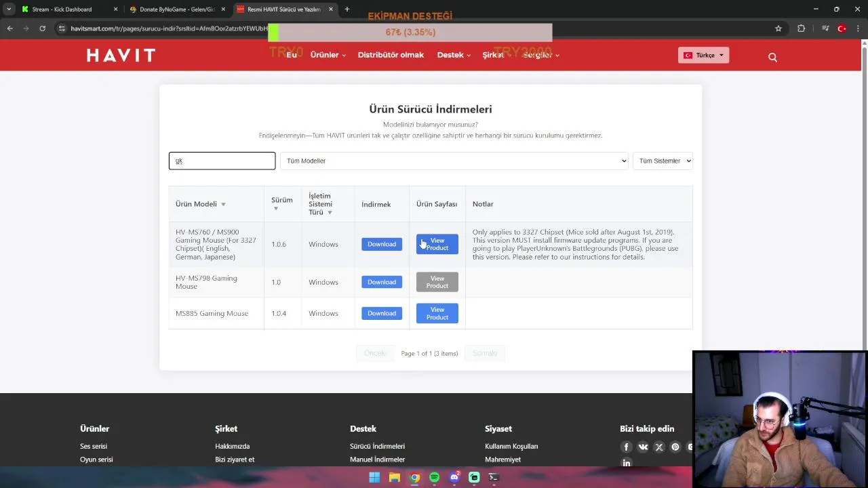
Task: Open the Tüm Modeller dropdown
Action: [x=454, y=161]
